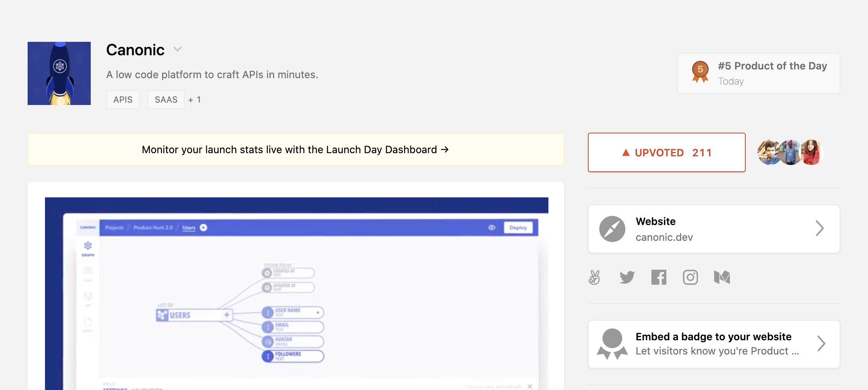The image size is (868, 390).
Task: Show the additional "+ 1" topic
Action: coord(195,99)
